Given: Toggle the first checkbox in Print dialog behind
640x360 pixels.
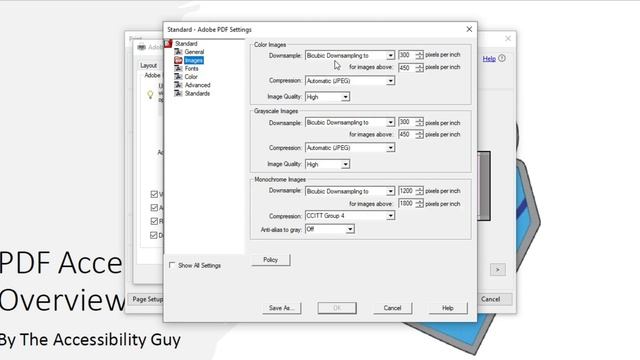Looking at the screenshot, I should [154, 194].
